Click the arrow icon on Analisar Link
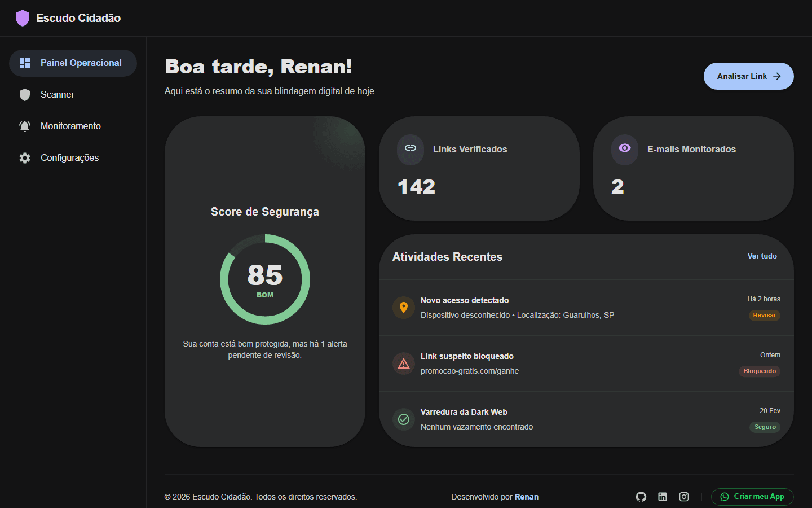Screen dimensions: 812x508 (777, 76)
